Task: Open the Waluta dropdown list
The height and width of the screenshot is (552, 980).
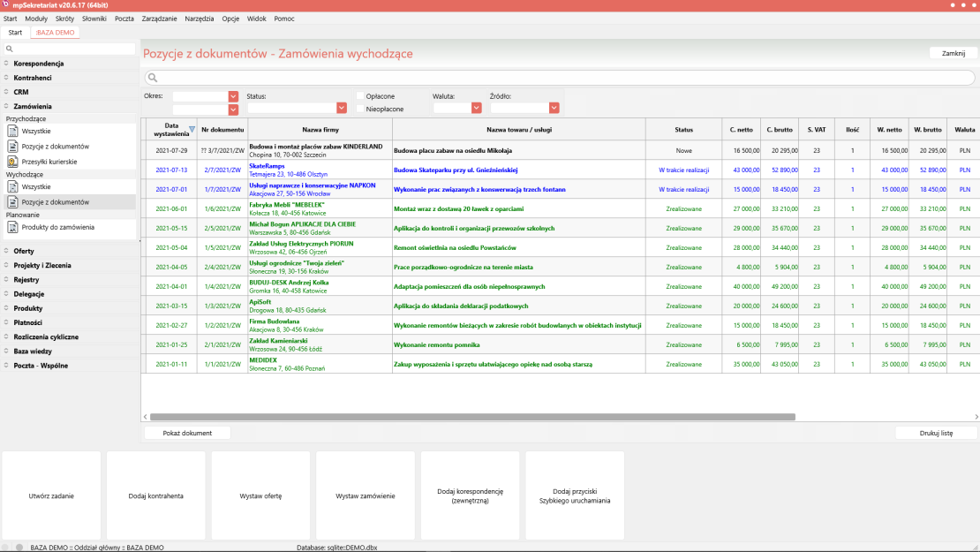Action: 475,108
